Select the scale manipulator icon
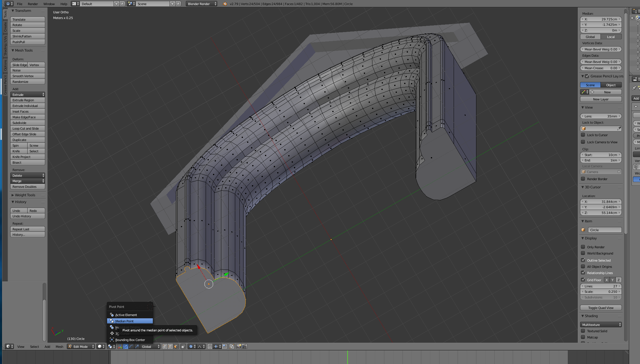 137,346
